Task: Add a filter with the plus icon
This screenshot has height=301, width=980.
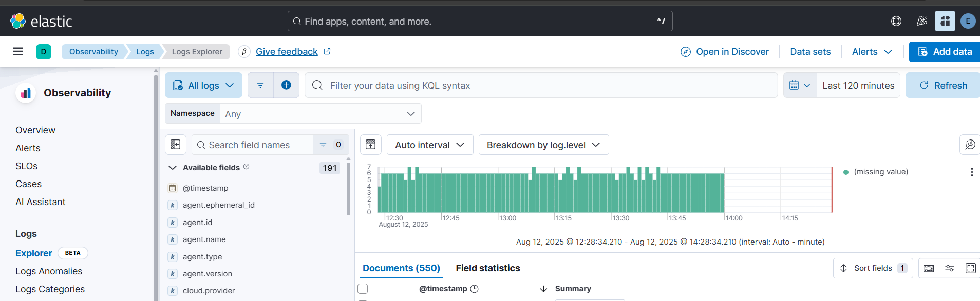Action: pos(286,85)
